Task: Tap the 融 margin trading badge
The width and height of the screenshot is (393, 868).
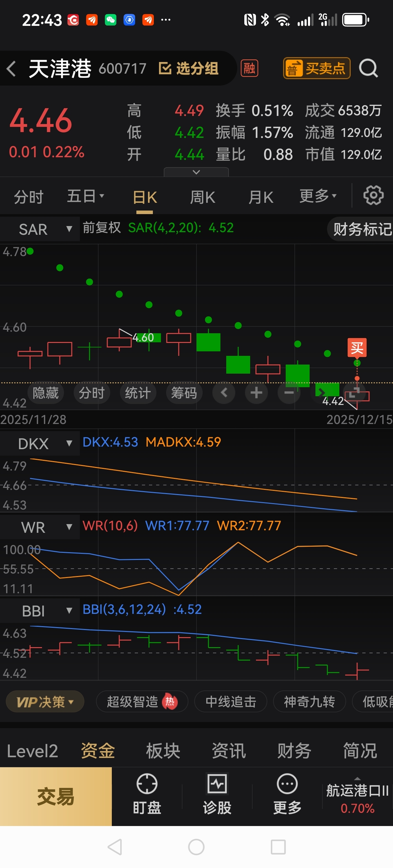Action: pyautogui.click(x=249, y=68)
